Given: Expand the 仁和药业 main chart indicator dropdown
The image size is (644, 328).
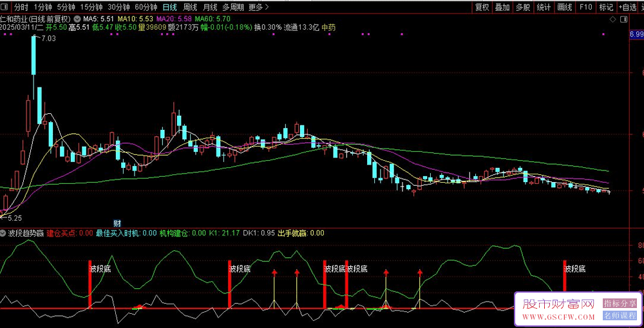Looking at the screenshot, I should click(77, 19).
